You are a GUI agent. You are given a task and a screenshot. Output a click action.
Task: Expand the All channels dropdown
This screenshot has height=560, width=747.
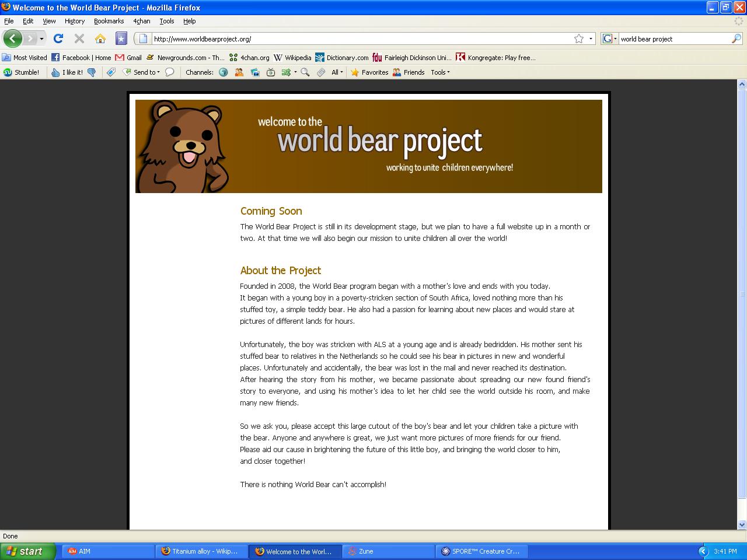click(x=337, y=72)
